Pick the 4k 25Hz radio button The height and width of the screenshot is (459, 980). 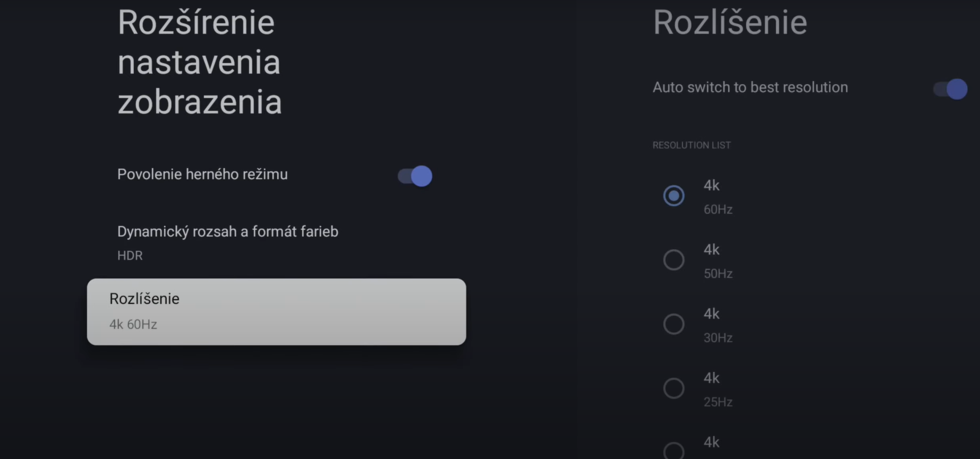click(674, 388)
